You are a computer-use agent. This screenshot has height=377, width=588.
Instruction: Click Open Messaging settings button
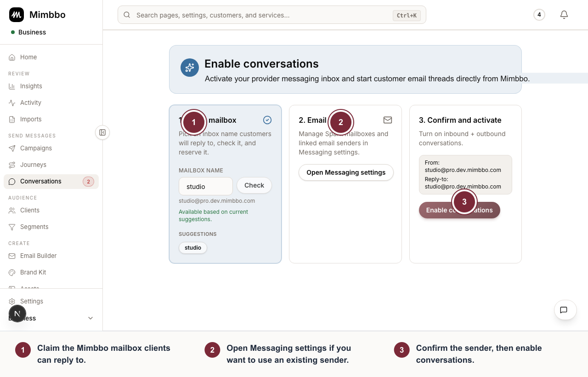(x=346, y=172)
